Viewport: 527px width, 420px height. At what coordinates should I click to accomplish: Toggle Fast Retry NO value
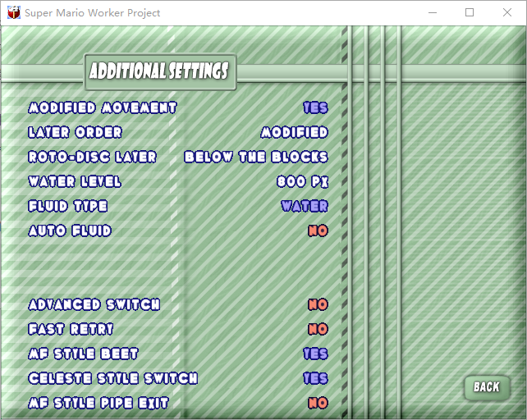318,329
